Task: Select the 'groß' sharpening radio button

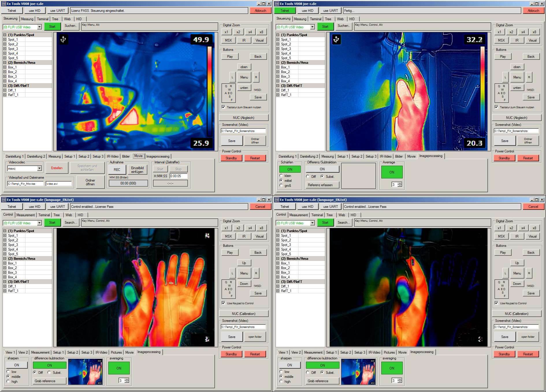Action: click(x=281, y=186)
